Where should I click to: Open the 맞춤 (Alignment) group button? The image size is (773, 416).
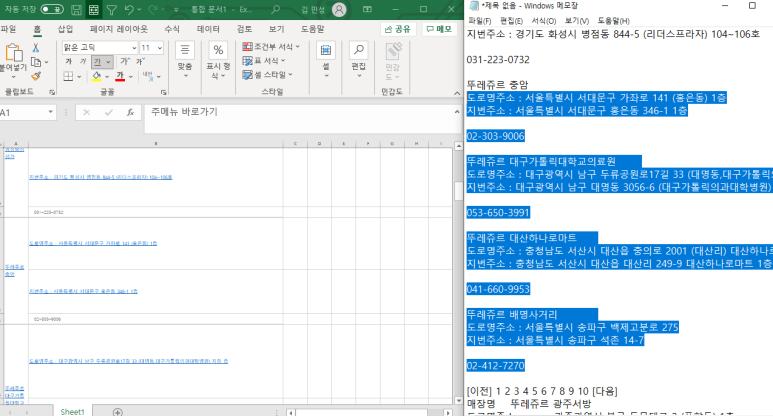pos(185,60)
